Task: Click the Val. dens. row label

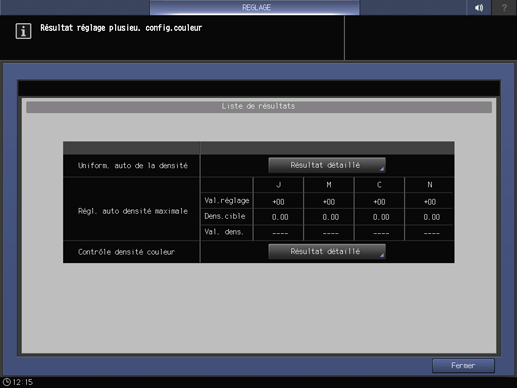Action: point(224,232)
